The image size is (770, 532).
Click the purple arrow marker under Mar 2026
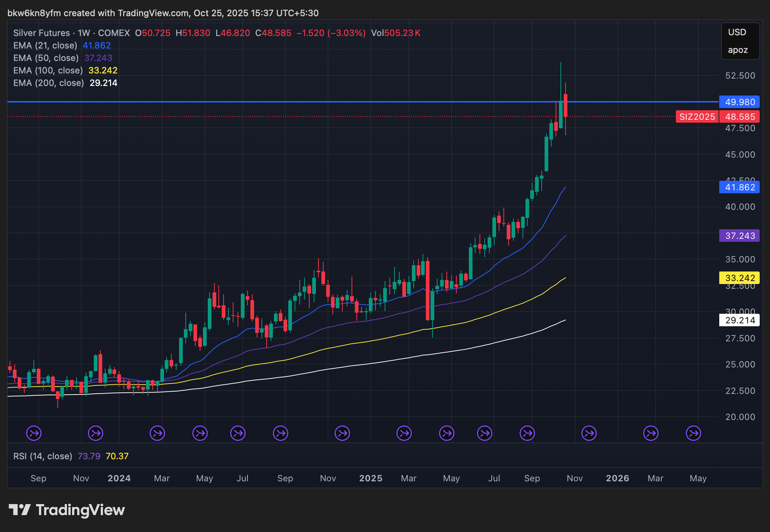[x=650, y=433]
